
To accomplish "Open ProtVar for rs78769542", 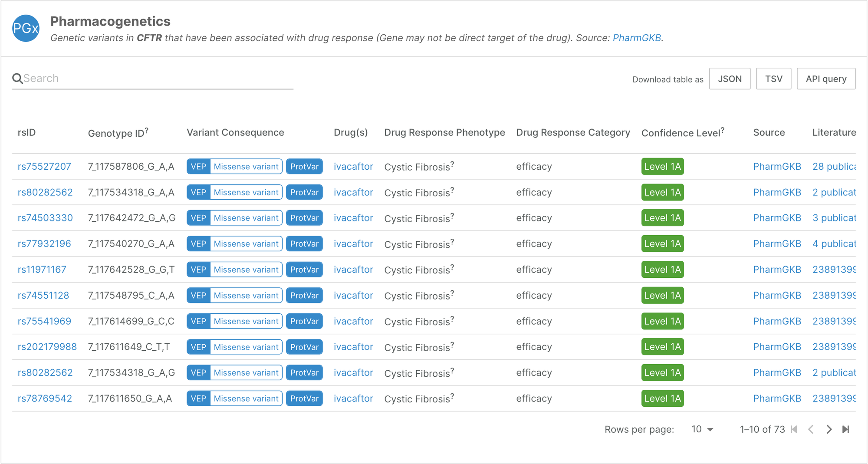I will (x=304, y=398).
